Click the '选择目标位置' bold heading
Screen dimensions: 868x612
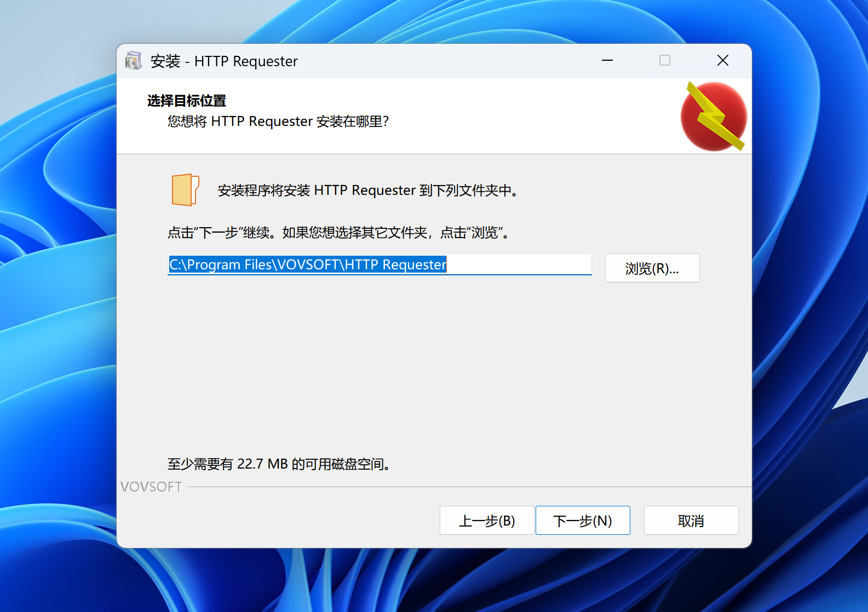coord(186,101)
